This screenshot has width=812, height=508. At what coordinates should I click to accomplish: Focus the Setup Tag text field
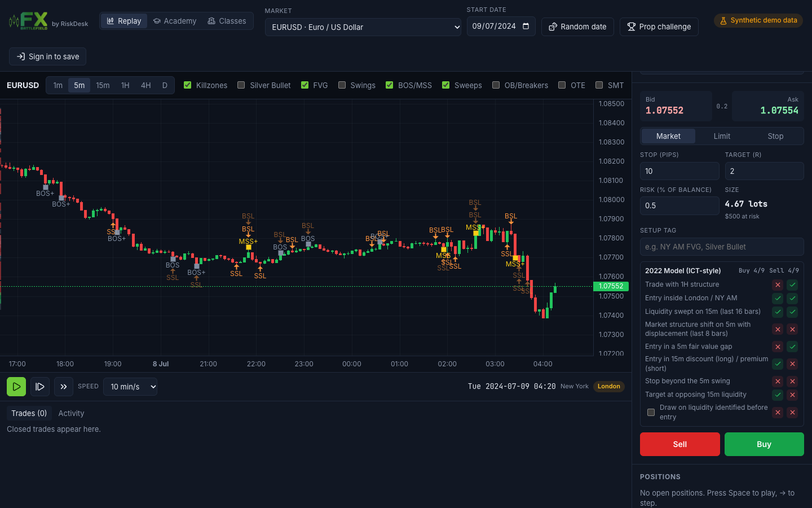[722, 247]
